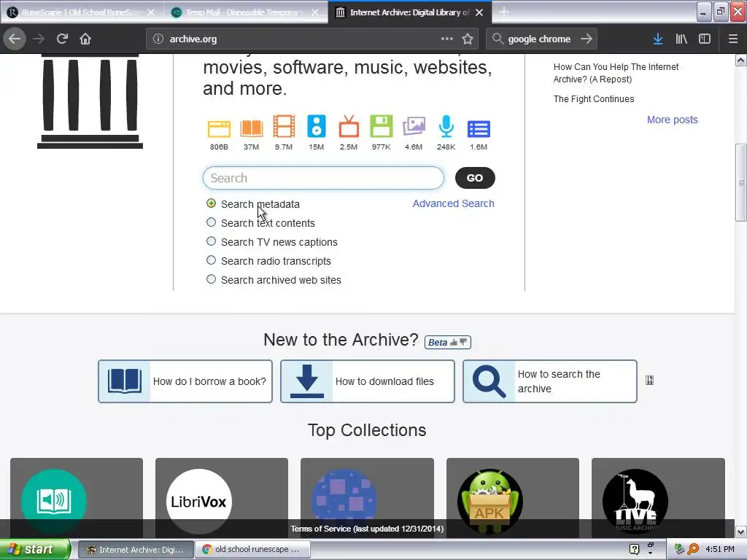Screen dimensions: 747x560
Task: Click the browser forward arrow button
Action: (x=39, y=39)
